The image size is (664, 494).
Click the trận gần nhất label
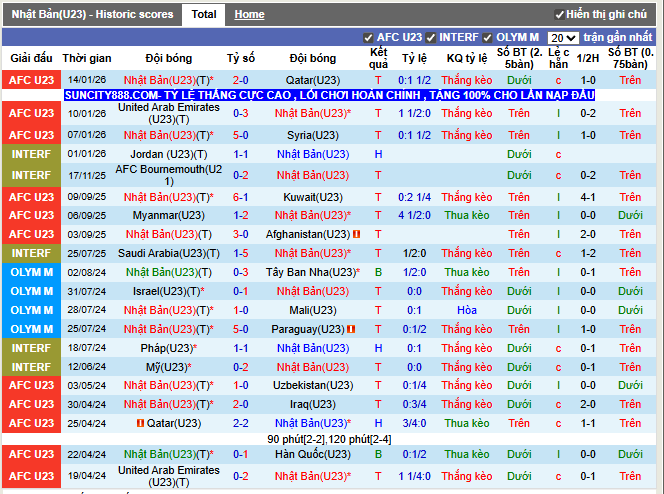tap(617, 37)
